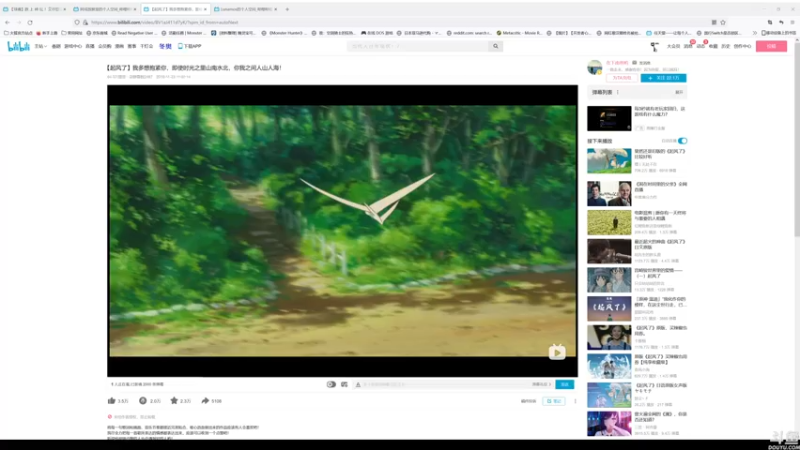Favorite the video with the star icon
800x450 pixels.
(174, 401)
